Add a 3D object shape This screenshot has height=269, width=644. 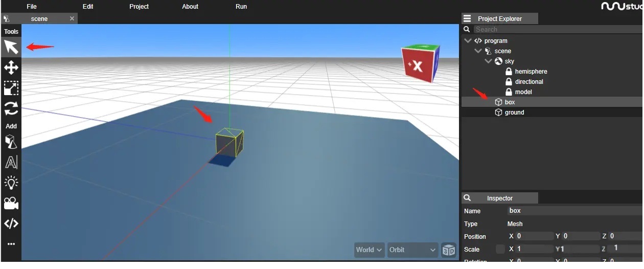tap(11, 142)
